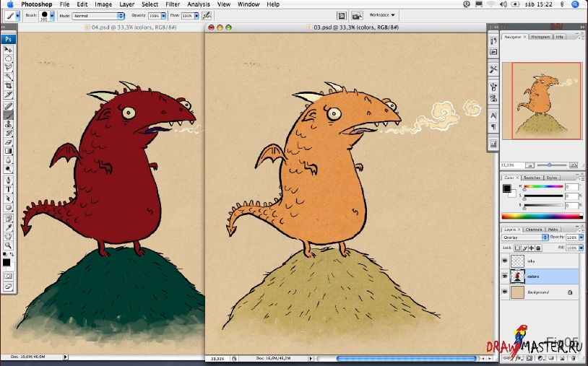588x366 pixels.
Task: Select the Type tool
Action: 8,190
